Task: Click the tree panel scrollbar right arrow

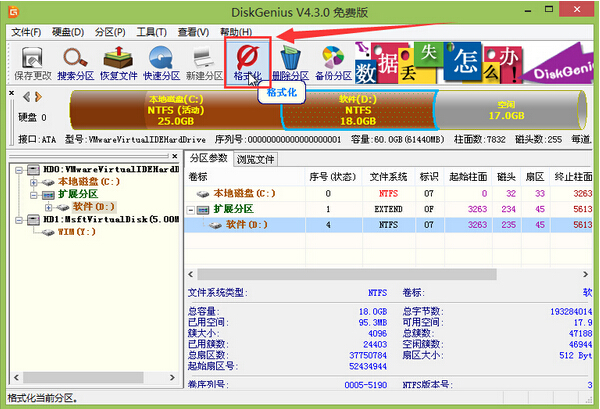Action: pyautogui.click(x=172, y=377)
